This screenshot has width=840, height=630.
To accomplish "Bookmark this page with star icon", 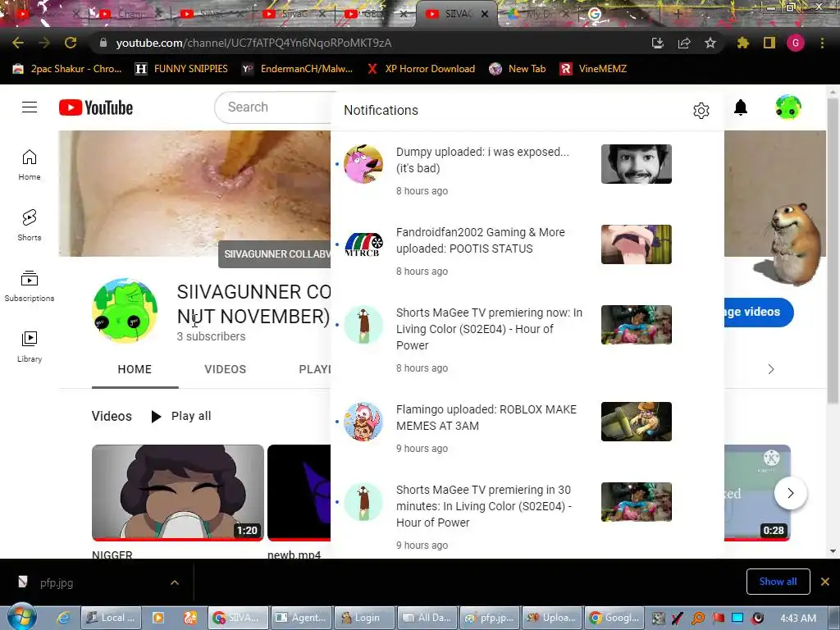I will click(710, 43).
